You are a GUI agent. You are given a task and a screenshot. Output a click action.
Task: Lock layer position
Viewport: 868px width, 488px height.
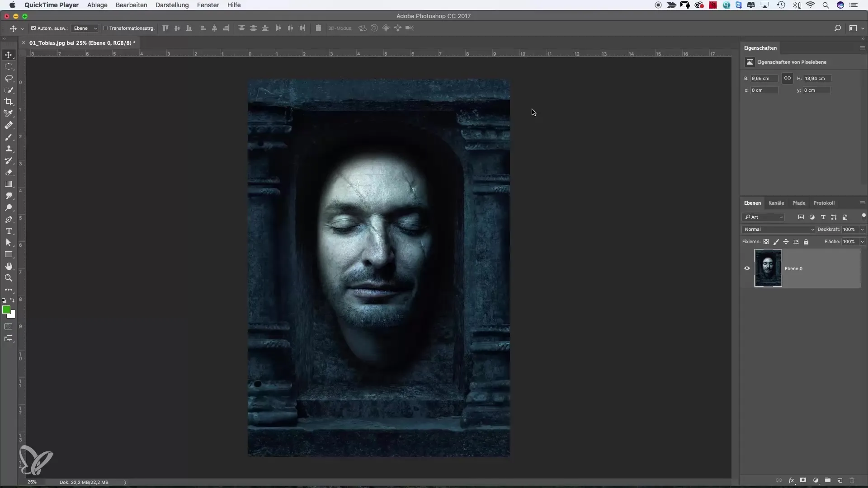(x=786, y=242)
